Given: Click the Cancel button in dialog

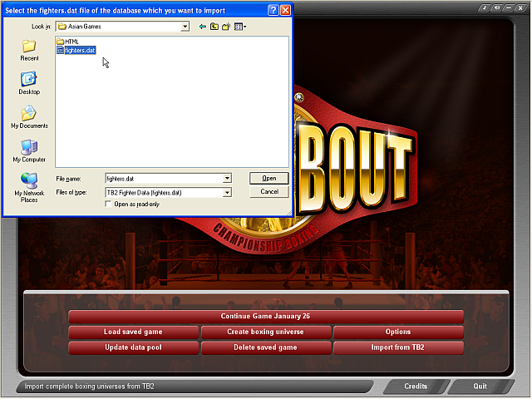Looking at the screenshot, I should [269, 192].
